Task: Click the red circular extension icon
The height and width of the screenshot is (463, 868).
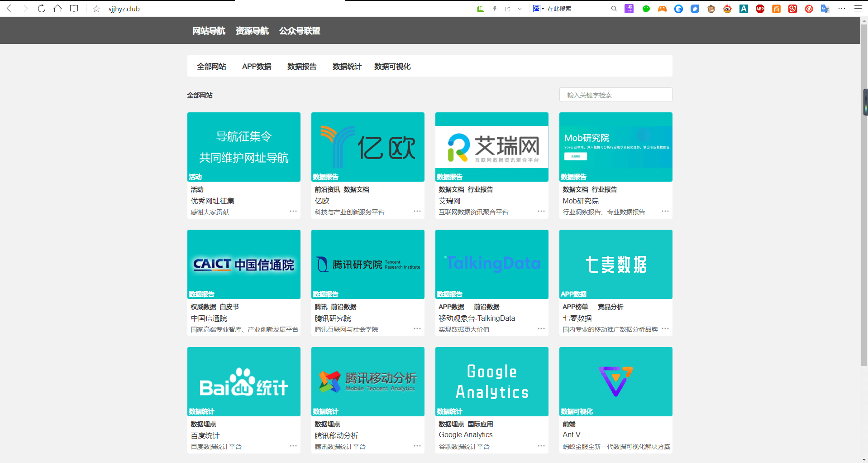Action: [809, 9]
